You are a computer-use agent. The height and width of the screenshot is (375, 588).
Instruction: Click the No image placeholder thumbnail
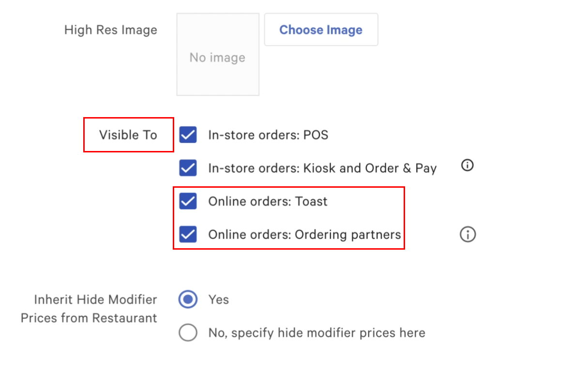218,54
